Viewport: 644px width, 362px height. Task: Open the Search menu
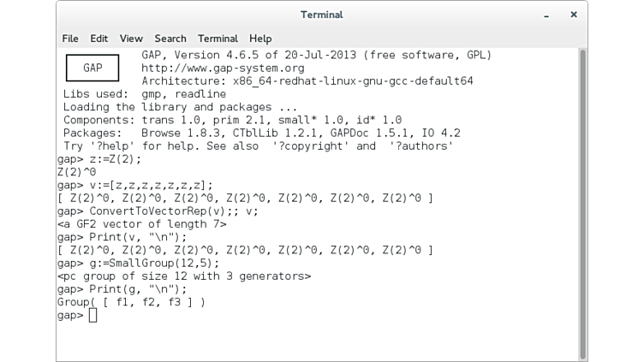170,39
